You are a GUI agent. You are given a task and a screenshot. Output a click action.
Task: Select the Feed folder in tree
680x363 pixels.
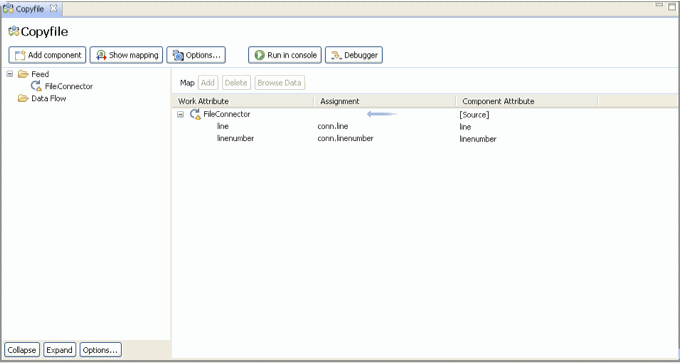40,74
